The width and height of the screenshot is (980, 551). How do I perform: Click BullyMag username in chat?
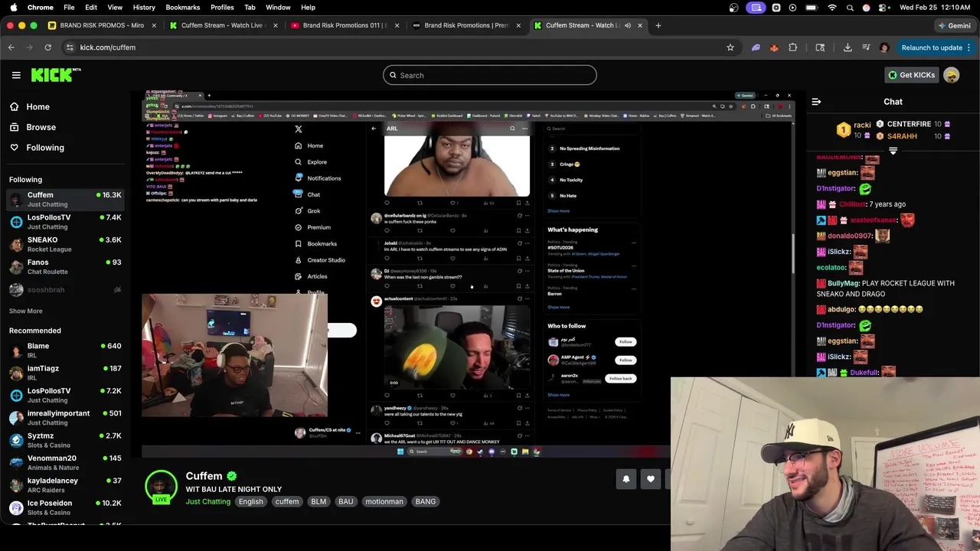tap(843, 283)
